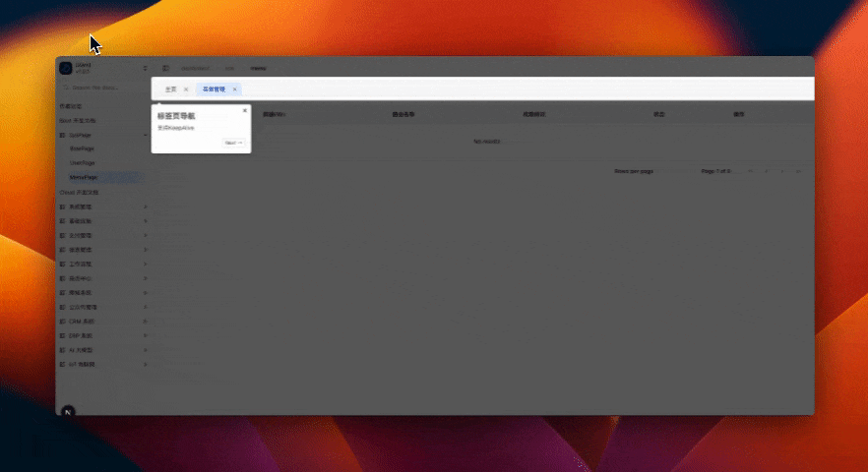
Task: Open the Cloud 开发文档 sidebar link
Action: [79, 193]
